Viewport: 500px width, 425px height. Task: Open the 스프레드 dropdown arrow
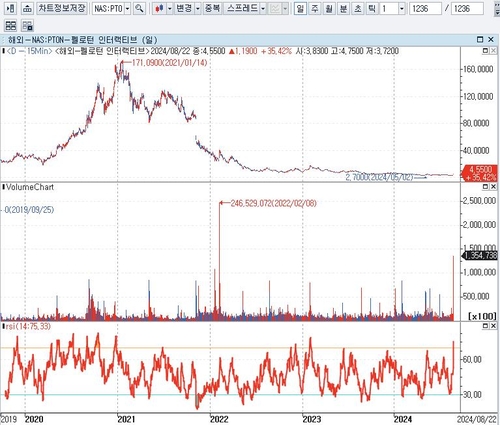[263, 8]
